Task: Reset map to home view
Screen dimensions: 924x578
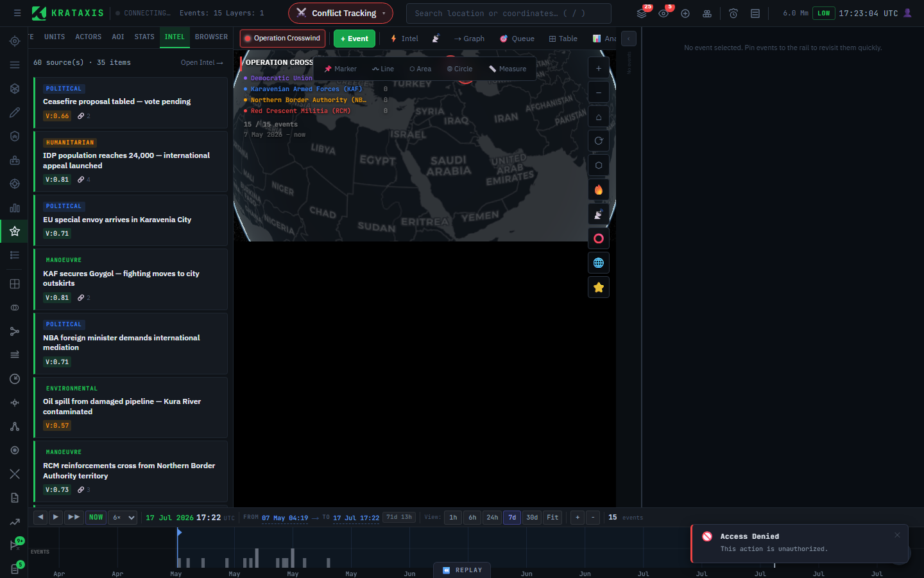Action: coord(599,117)
